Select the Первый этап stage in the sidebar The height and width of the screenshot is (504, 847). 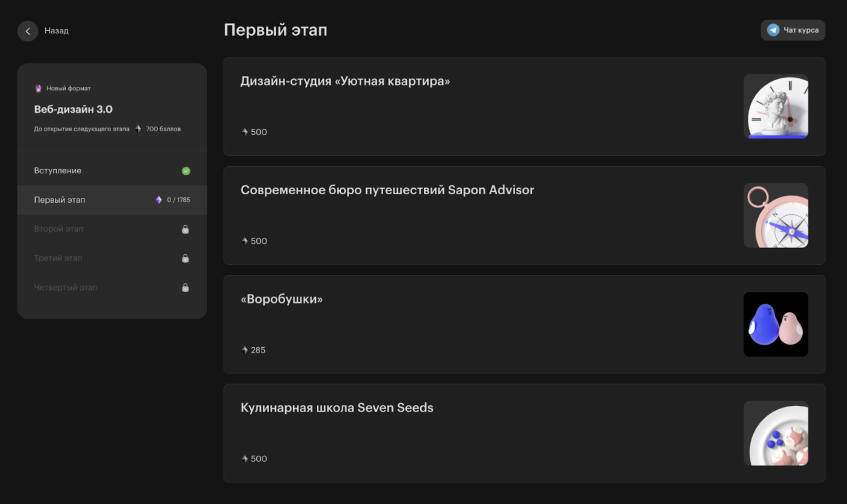pos(89,200)
